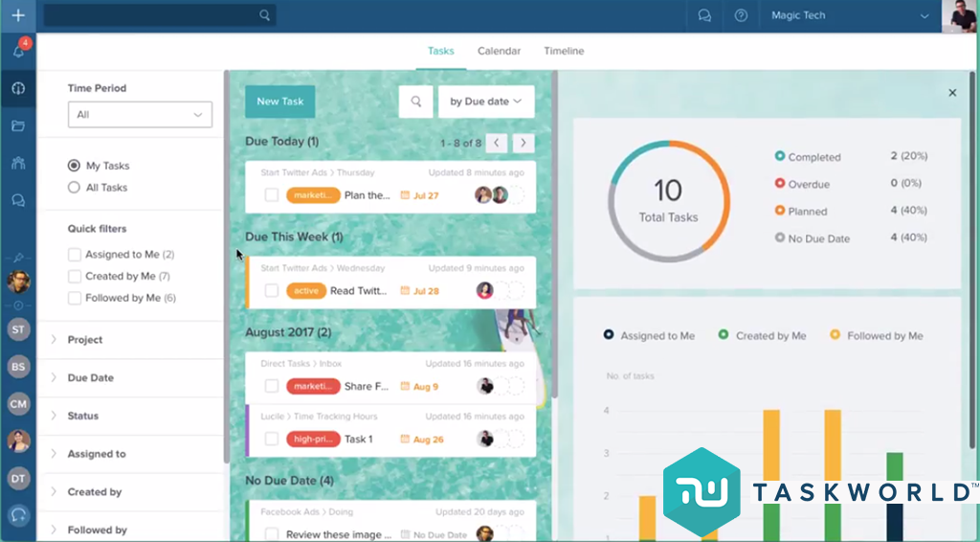
Task: Click the help question mark icon
Action: 741,15
